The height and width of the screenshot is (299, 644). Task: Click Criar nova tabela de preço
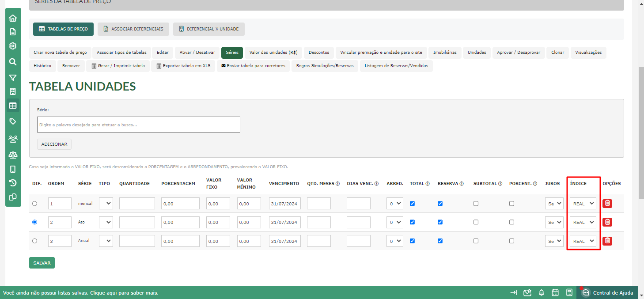61,53
